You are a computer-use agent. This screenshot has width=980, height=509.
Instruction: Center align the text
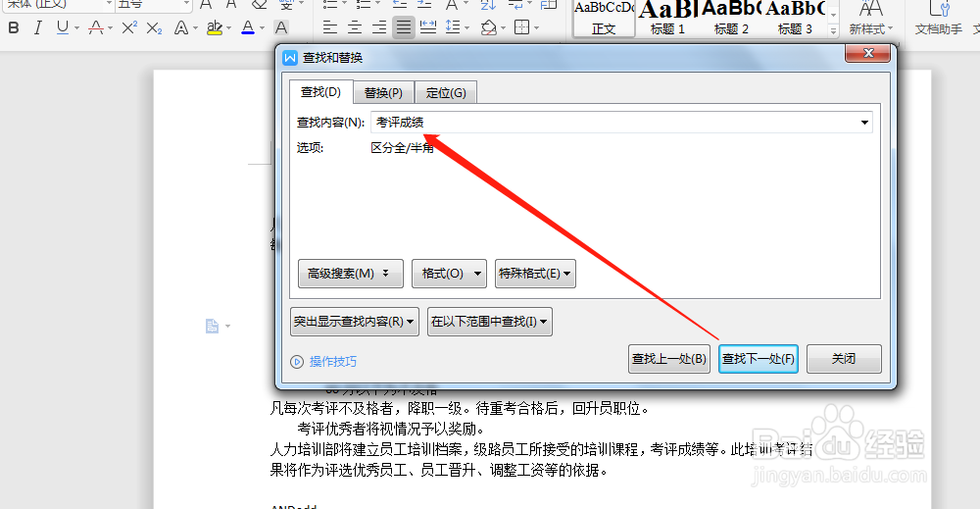click(x=355, y=28)
